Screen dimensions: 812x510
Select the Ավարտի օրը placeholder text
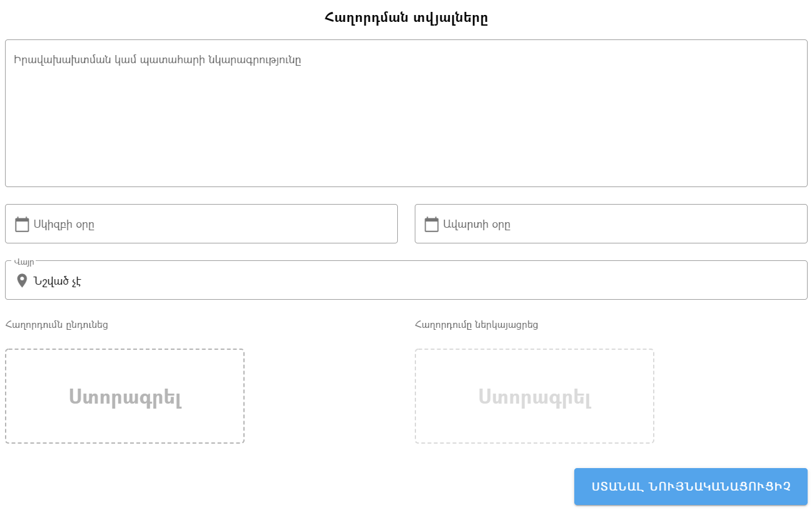[x=477, y=225]
